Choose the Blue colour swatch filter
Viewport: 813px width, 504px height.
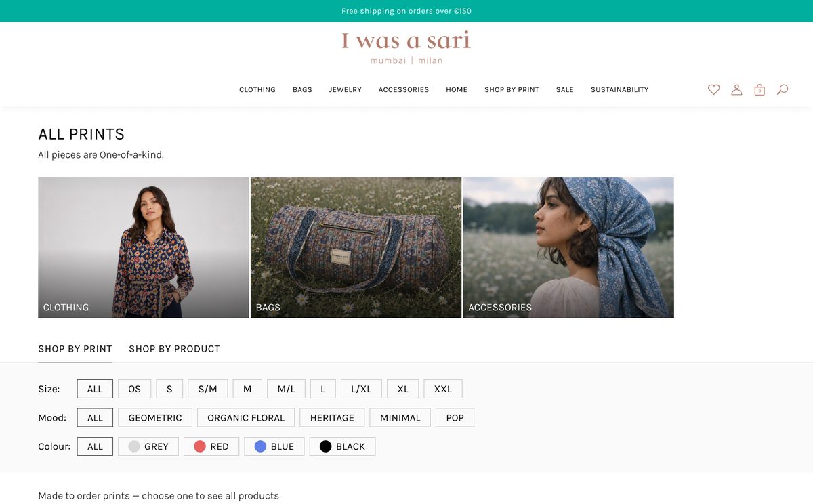[274, 446]
